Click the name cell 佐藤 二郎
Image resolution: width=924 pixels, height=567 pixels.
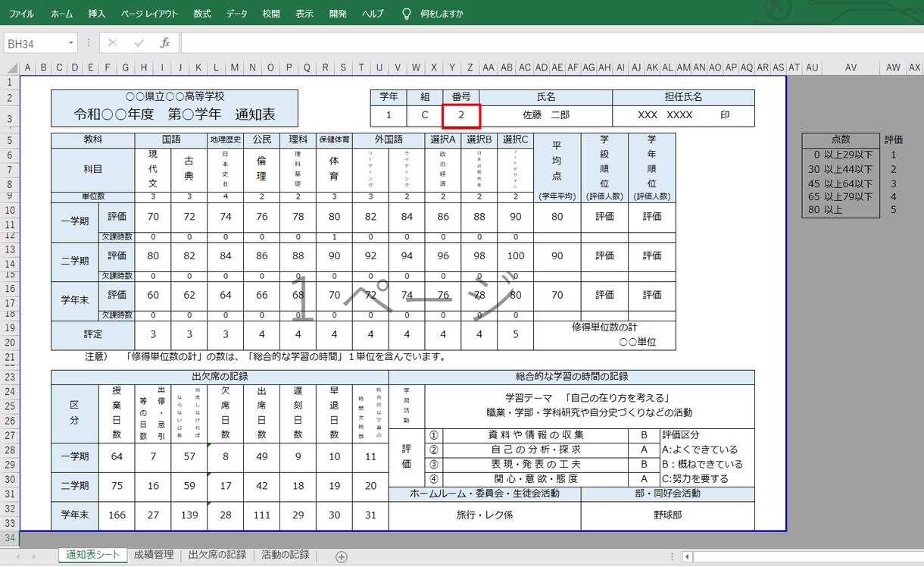click(x=546, y=116)
